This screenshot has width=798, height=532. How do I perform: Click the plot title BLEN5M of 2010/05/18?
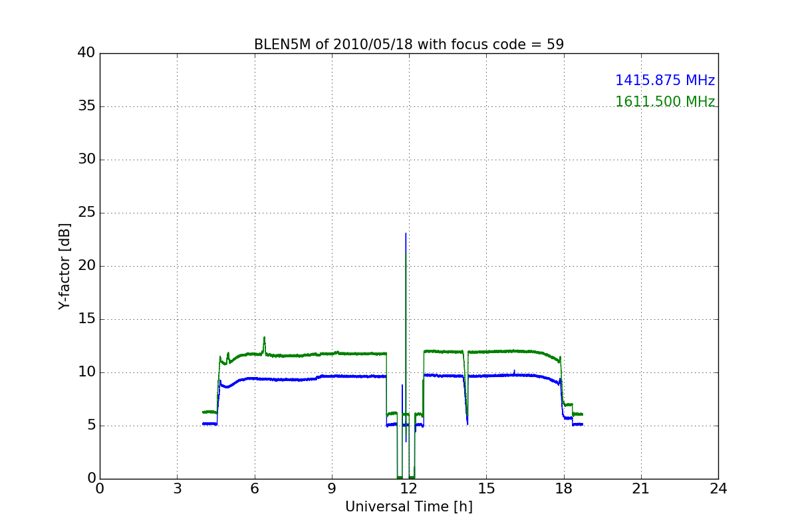(409, 45)
